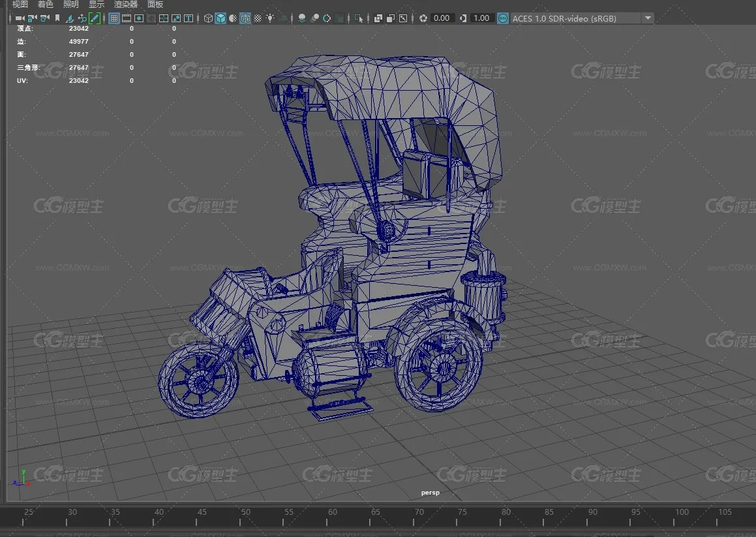Screen dimensions: 756x537
Task: Open the 渲染器 (Renderer) panel menu
Action: [126, 5]
